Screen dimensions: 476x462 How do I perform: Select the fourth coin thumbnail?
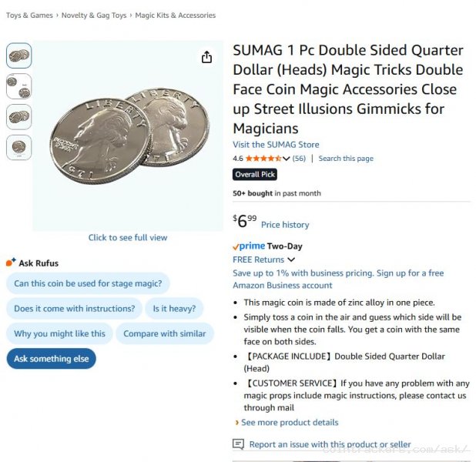coord(19,147)
